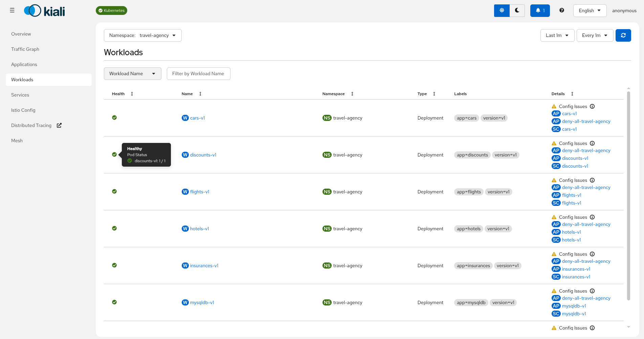Open the hotels-v1 workload link
The height and width of the screenshot is (339, 644).
[x=199, y=229]
